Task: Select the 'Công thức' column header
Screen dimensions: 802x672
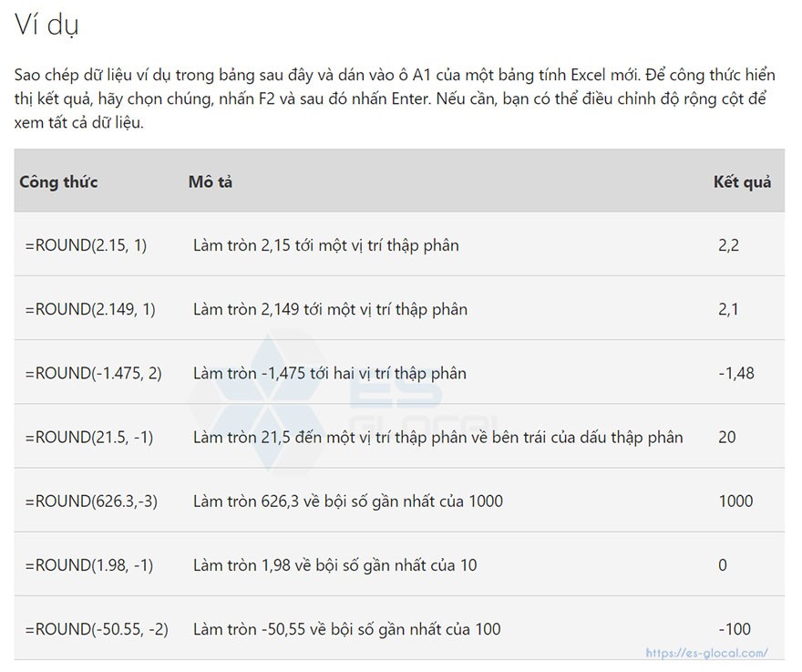Action: pyautogui.click(x=58, y=181)
